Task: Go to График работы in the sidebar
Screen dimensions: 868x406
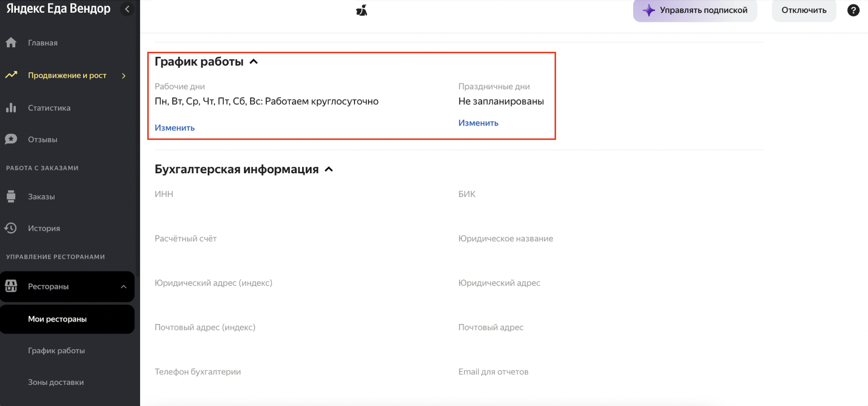Action: point(56,351)
